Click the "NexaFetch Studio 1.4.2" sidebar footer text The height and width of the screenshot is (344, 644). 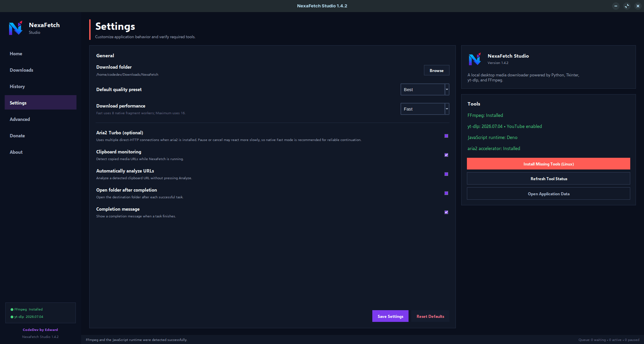(40, 337)
